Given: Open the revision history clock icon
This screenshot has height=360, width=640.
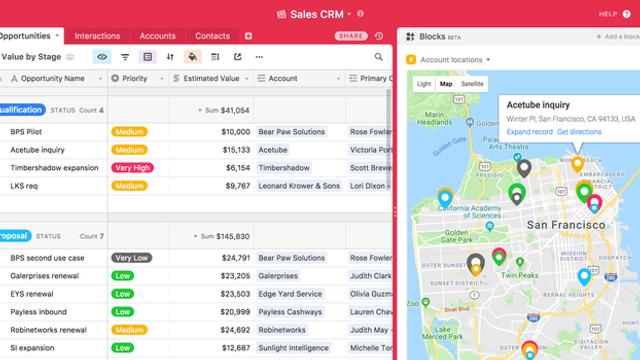Looking at the screenshot, I should [379, 36].
